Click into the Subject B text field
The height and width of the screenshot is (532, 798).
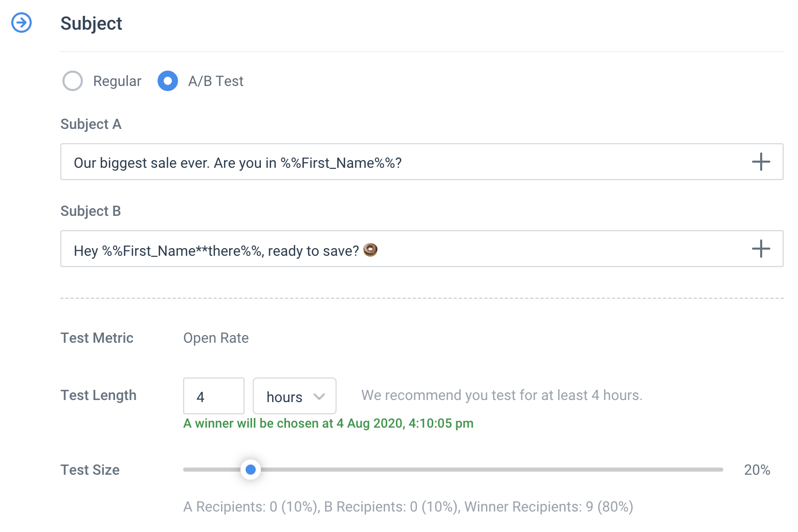coord(422,249)
